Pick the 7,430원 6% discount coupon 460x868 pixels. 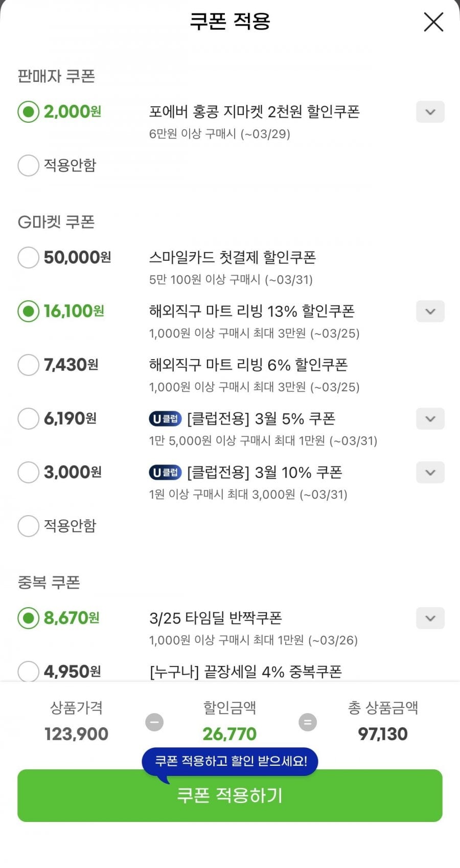[28, 365]
